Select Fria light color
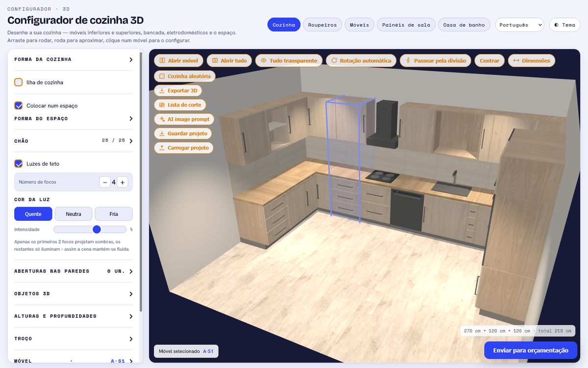The image size is (588, 368). (114, 214)
